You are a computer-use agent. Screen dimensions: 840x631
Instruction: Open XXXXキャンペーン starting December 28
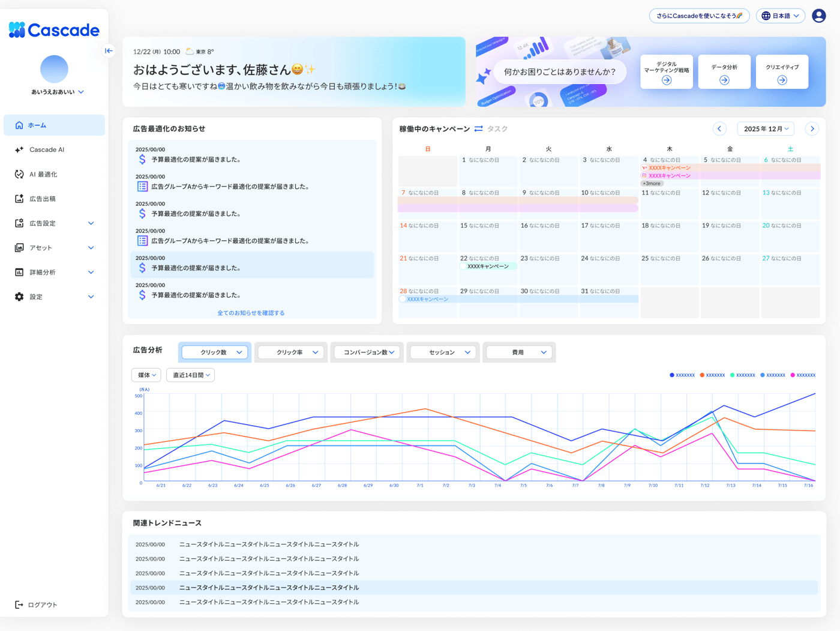[x=518, y=299]
